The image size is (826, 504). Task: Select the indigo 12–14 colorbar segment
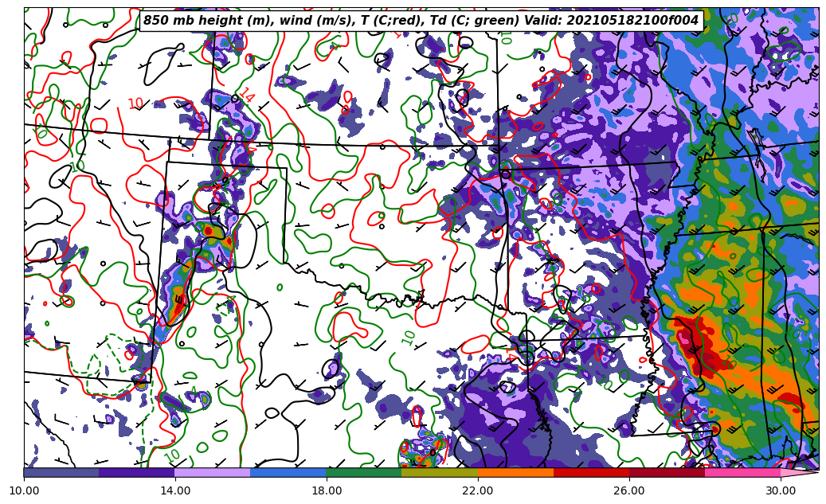(137, 472)
